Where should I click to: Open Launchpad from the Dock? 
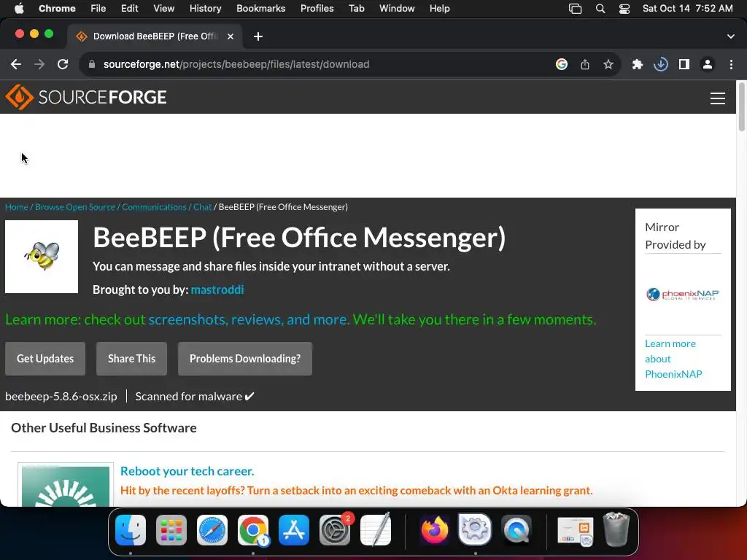(171, 530)
